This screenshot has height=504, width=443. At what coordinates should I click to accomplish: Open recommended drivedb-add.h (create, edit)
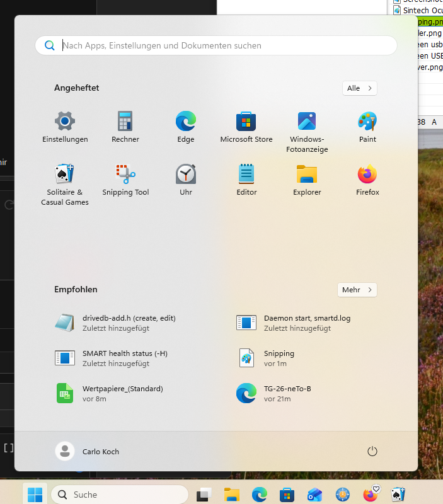(116, 323)
